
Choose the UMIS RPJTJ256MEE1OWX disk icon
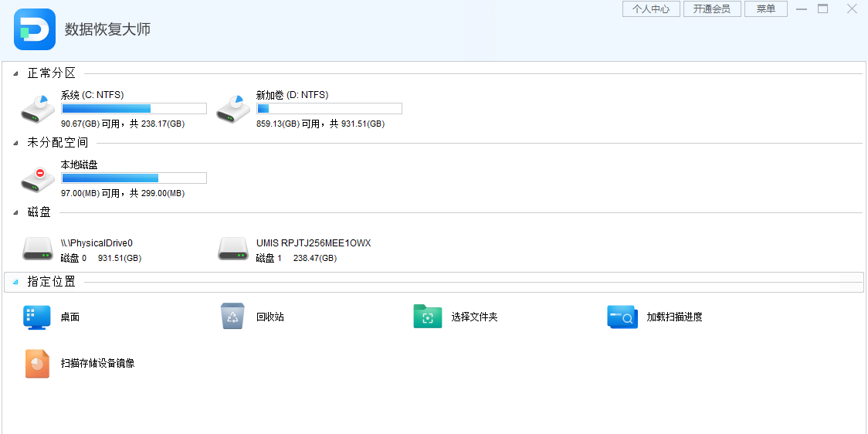233,249
